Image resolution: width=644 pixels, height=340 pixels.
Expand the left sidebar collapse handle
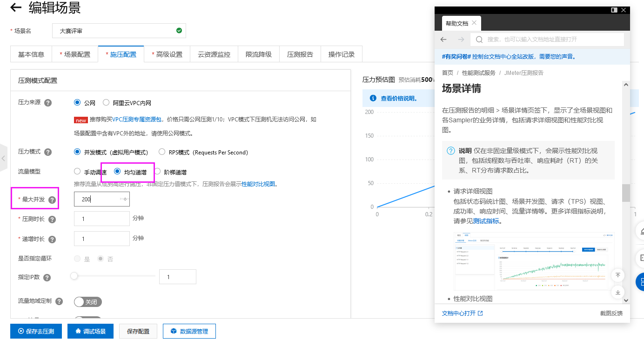pyautogui.click(x=4, y=159)
